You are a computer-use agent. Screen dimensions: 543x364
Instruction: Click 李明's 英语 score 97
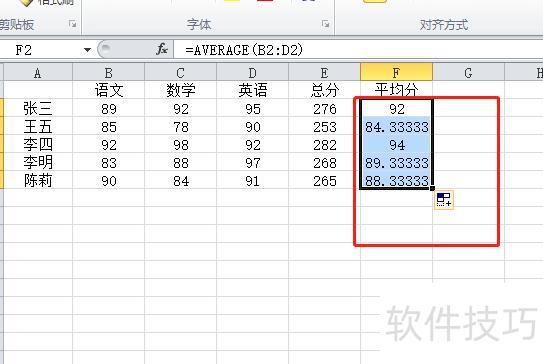tap(252, 163)
